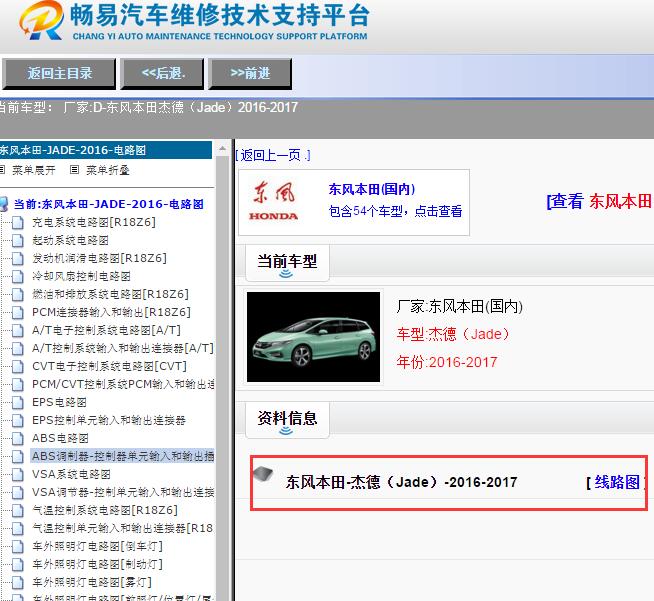This screenshot has height=601, width=654.
Task: Open the 查看 东风本田 link
Action: [599, 201]
